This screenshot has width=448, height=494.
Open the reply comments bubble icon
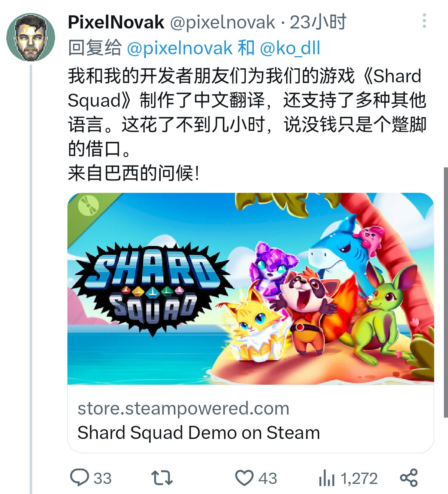[79, 478]
